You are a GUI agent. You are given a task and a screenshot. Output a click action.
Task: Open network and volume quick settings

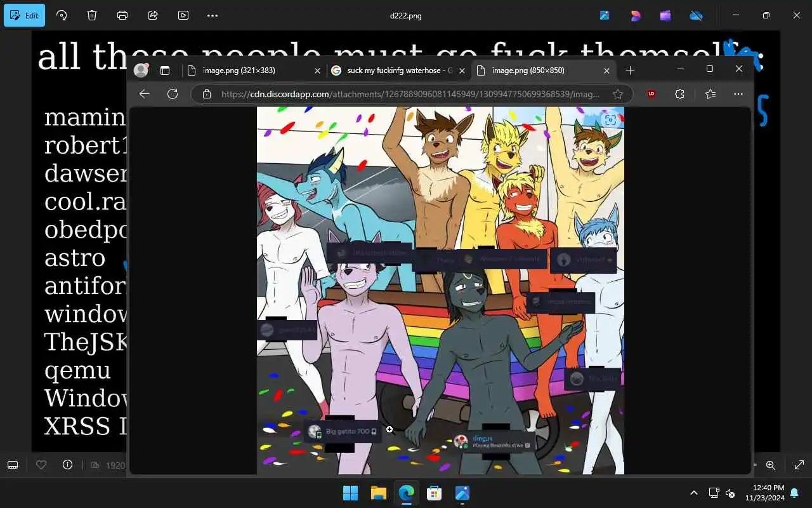pos(722,493)
